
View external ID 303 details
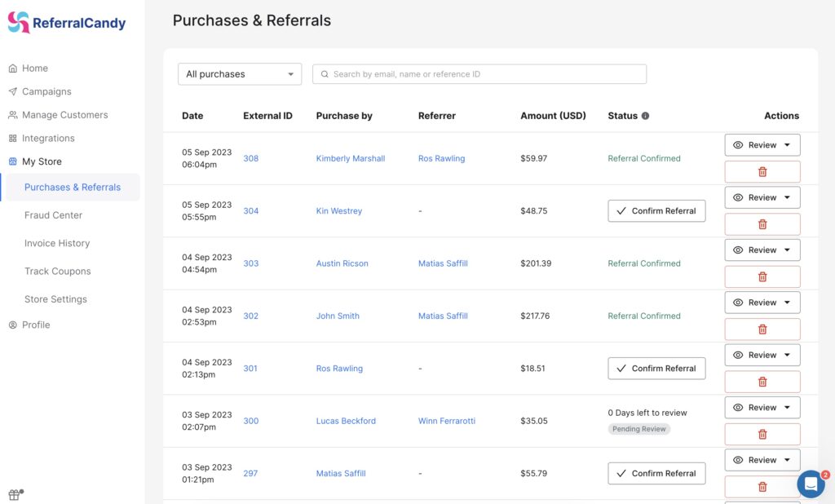pos(250,263)
